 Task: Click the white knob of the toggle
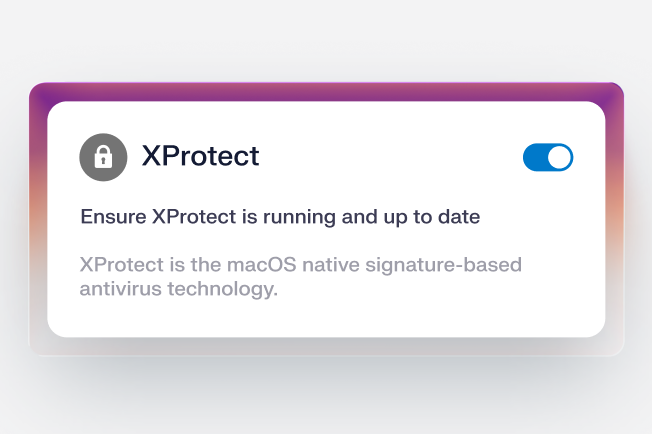pyautogui.click(x=560, y=157)
